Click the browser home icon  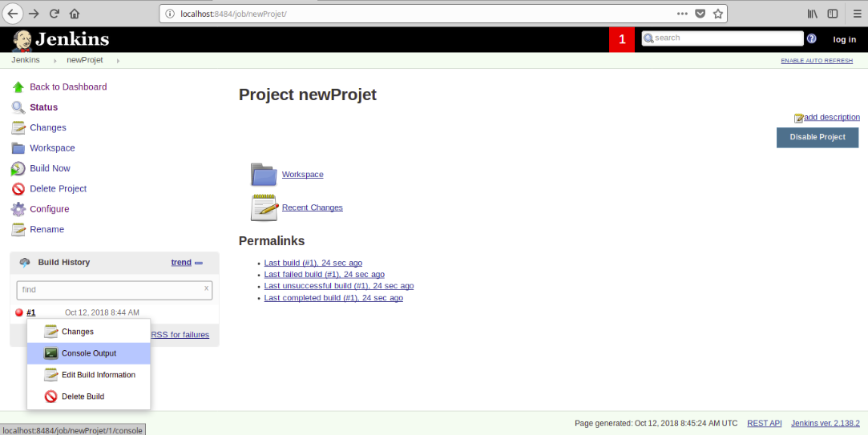pos(75,14)
